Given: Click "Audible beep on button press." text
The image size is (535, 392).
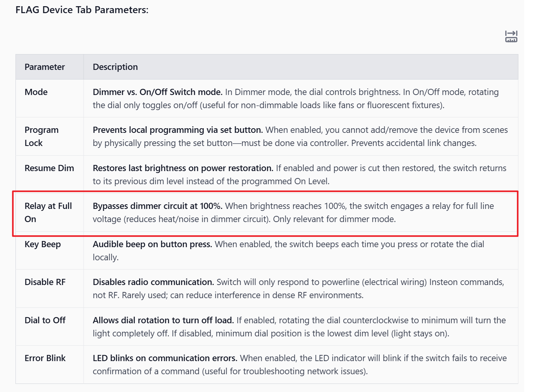Looking at the screenshot, I should 152,244.
